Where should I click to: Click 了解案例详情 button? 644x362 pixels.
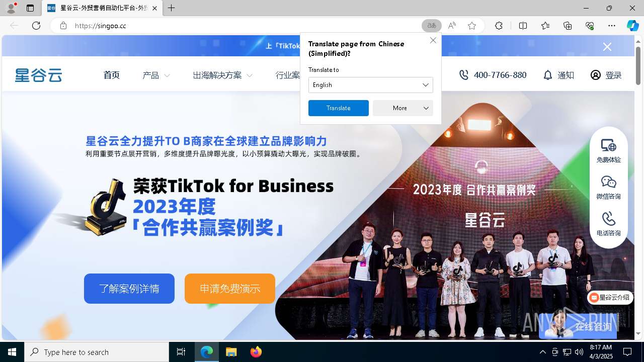129,289
